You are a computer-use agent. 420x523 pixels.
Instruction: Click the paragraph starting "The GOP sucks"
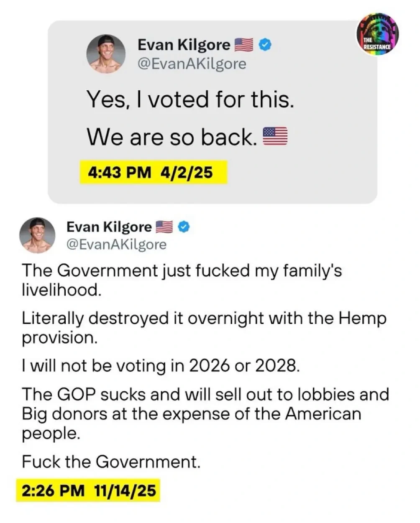(205, 413)
